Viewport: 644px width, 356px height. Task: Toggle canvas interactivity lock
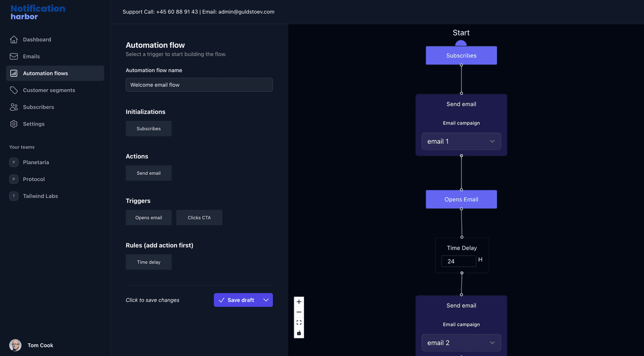point(299,333)
